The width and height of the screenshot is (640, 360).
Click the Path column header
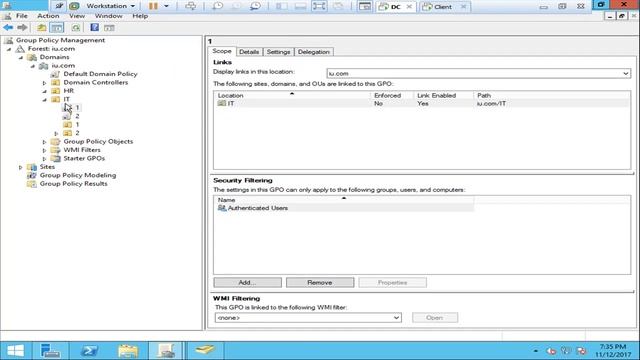point(551,96)
